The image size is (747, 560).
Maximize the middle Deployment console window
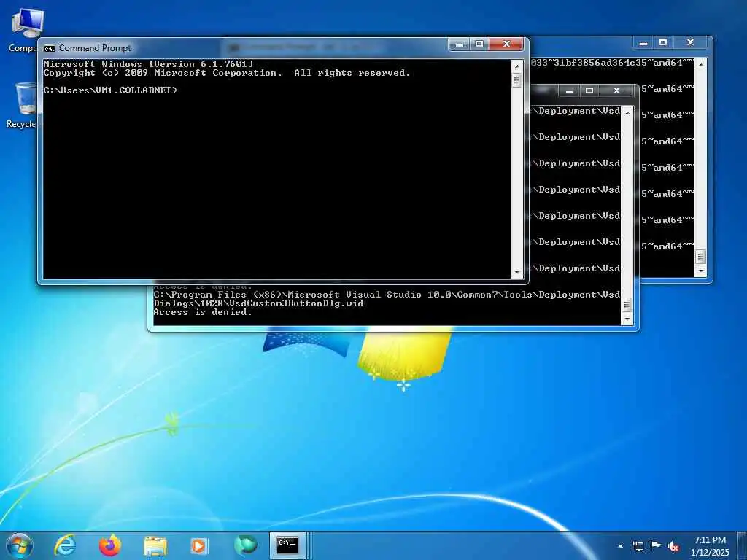point(589,90)
